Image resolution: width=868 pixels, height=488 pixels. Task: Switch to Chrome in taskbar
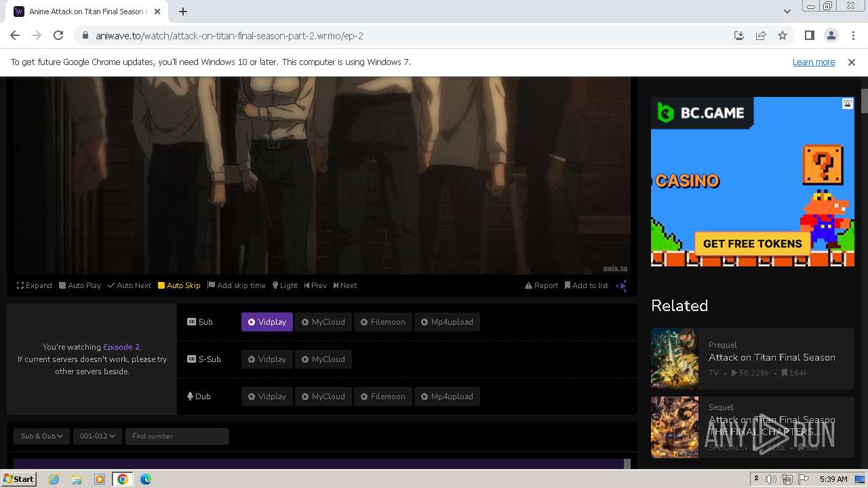[123, 479]
